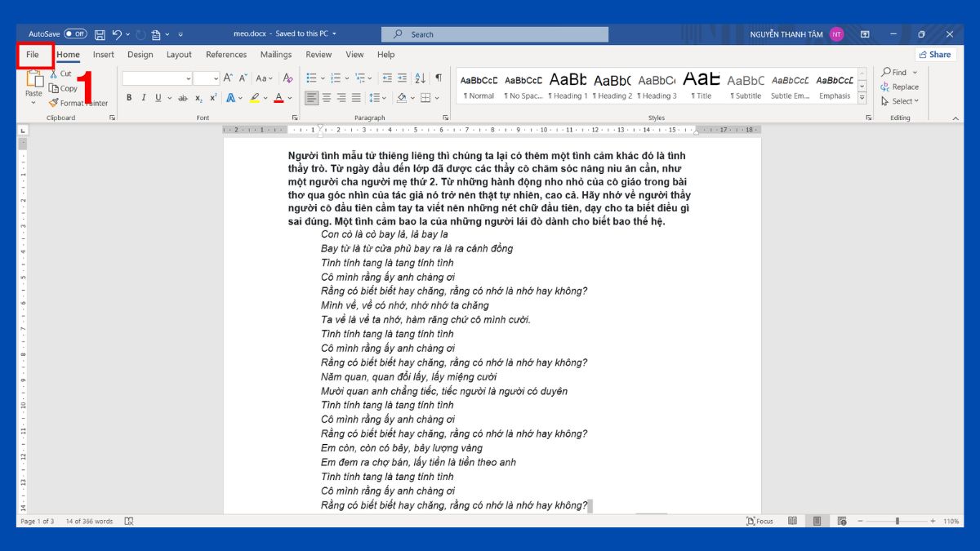Toggle Bold formatting
This screenshot has height=551, width=980.
click(x=129, y=97)
